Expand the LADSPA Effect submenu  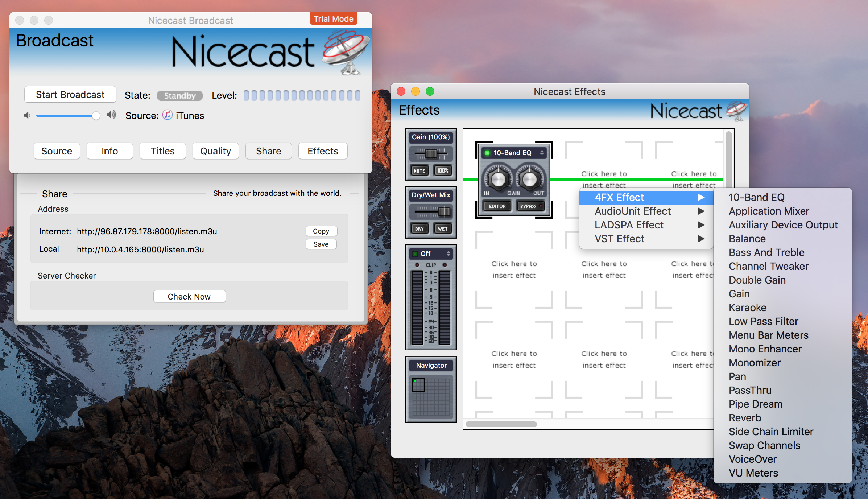point(646,225)
